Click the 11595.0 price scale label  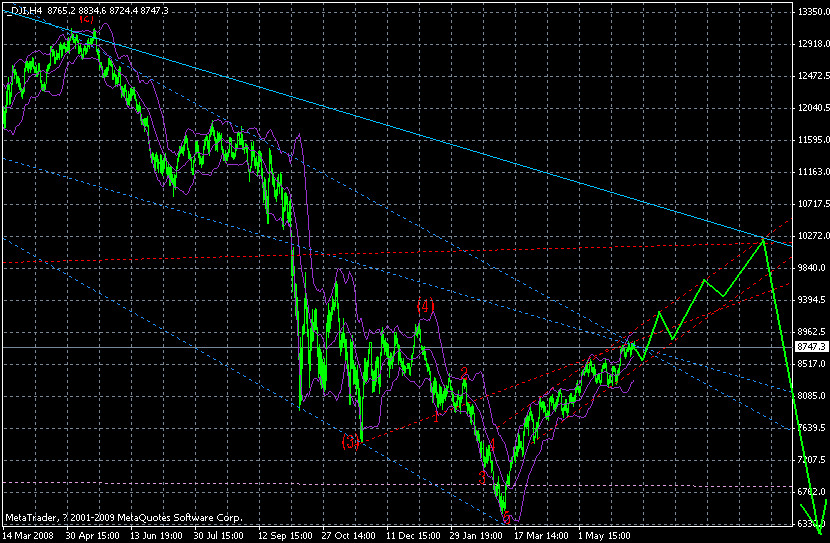pyautogui.click(x=813, y=140)
